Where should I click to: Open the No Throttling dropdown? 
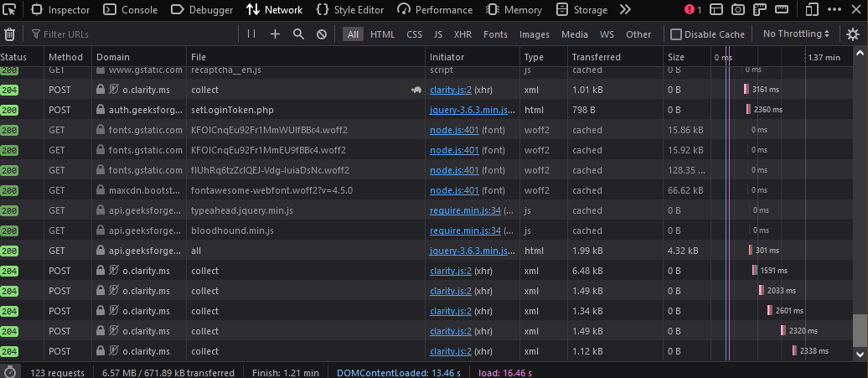[797, 34]
